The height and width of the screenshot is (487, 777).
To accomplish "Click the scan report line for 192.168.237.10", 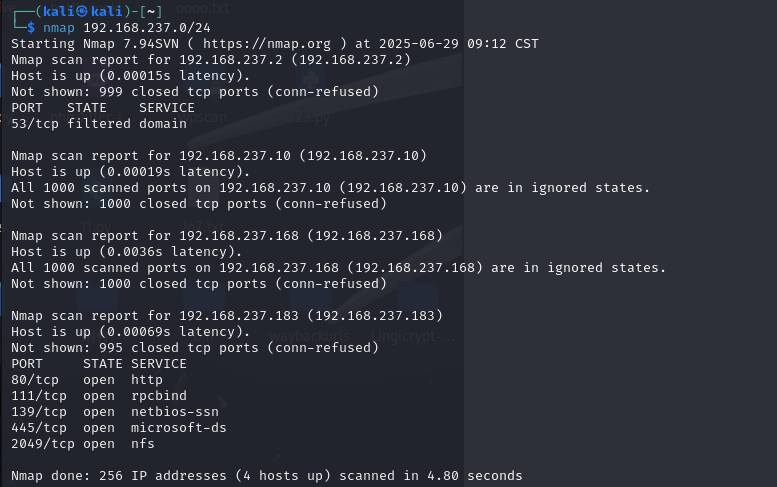I will point(218,156).
